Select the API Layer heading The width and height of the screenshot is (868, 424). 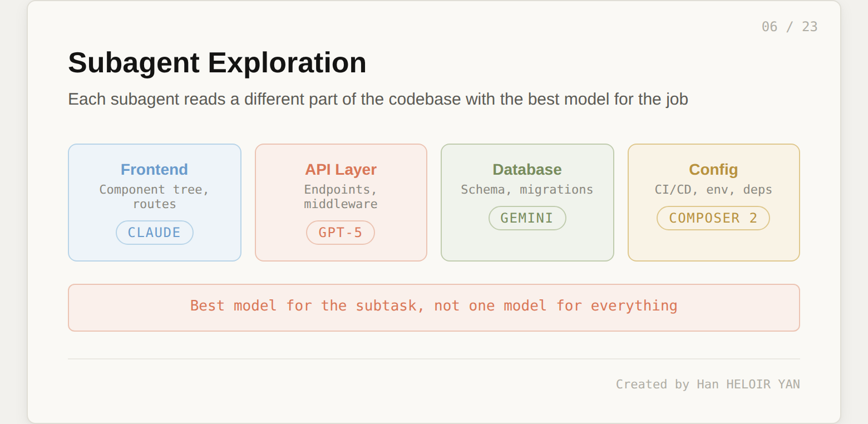tap(341, 170)
